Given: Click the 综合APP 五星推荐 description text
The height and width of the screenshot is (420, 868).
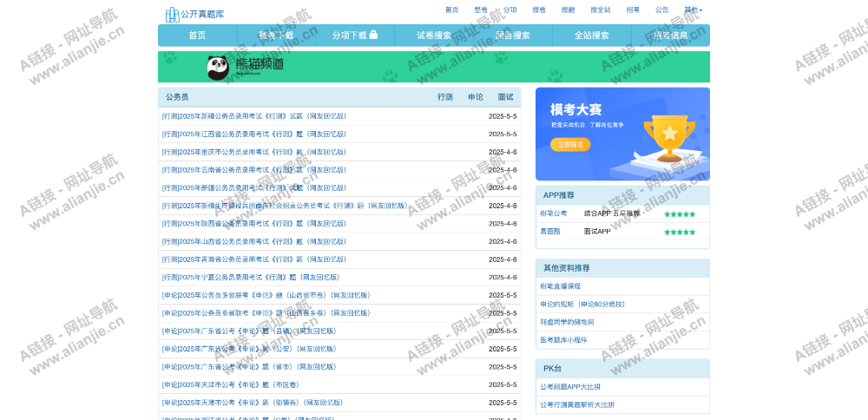Looking at the screenshot, I should click(612, 213).
